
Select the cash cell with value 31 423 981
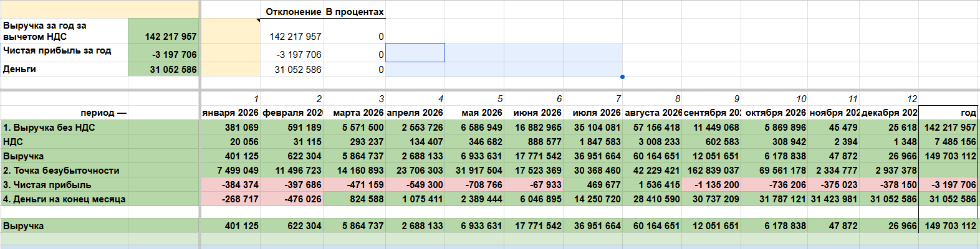pyautogui.click(x=834, y=199)
